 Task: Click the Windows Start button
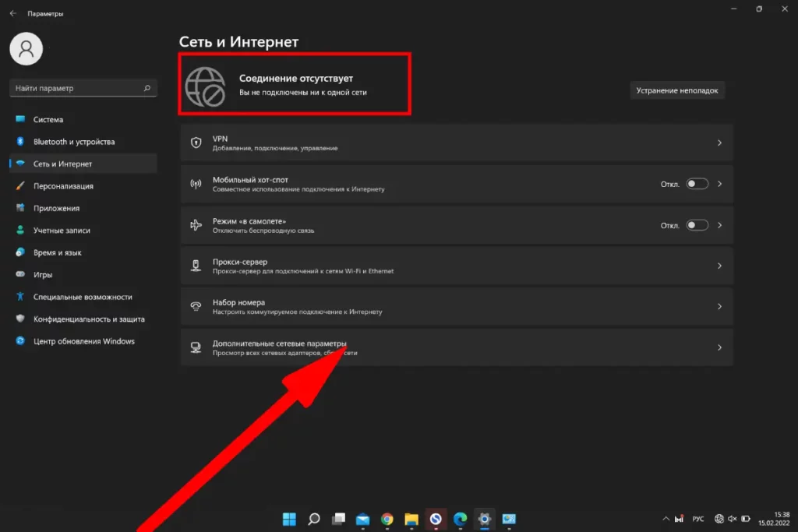[x=289, y=519]
